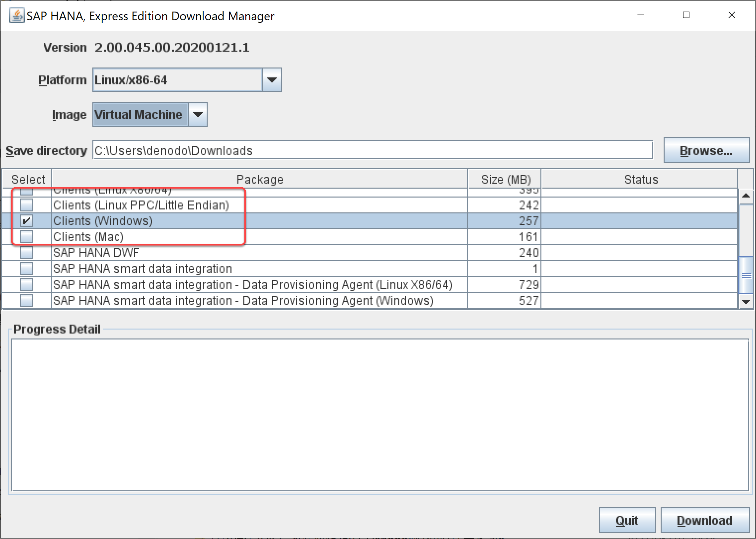
Task: Select the "Clients (Mac)" package name
Action: tap(88, 237)
